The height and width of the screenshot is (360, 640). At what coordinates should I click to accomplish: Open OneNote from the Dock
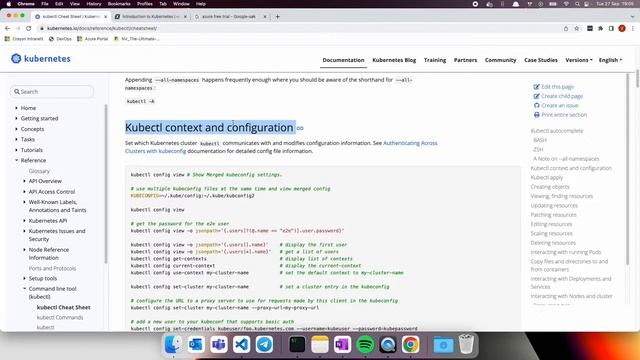[342, 344]
